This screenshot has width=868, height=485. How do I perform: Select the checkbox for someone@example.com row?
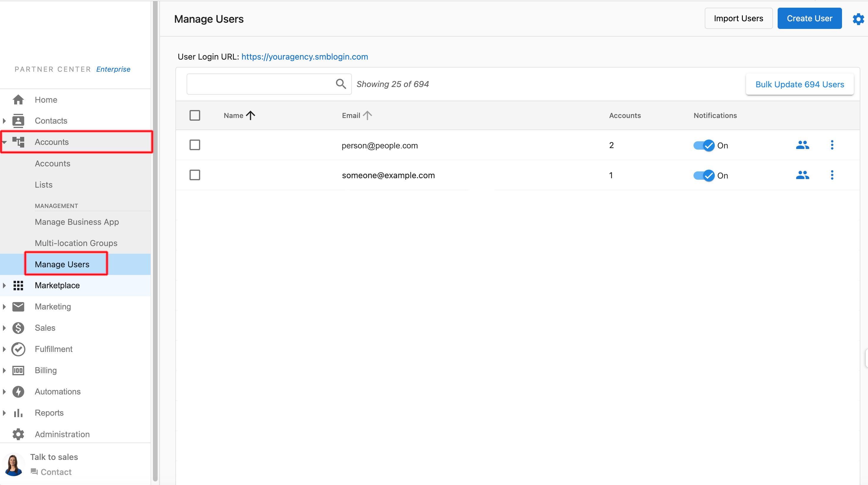195,175
